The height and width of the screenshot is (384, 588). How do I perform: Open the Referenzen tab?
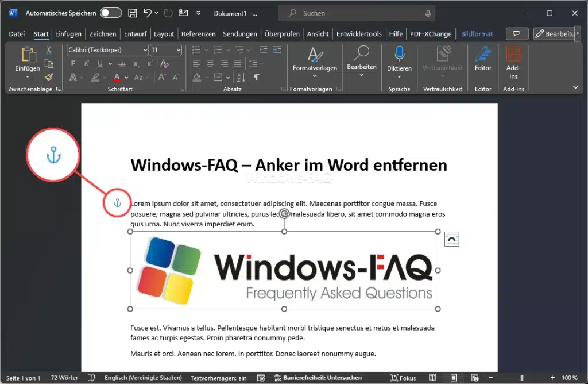[198, 34]
